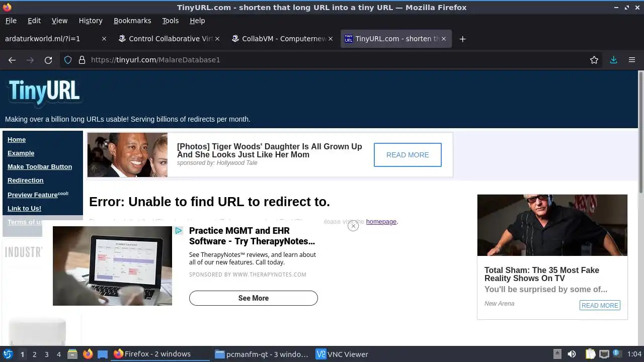Switch to virtual desktop 4
644x362 pixels.
(58, 354)
